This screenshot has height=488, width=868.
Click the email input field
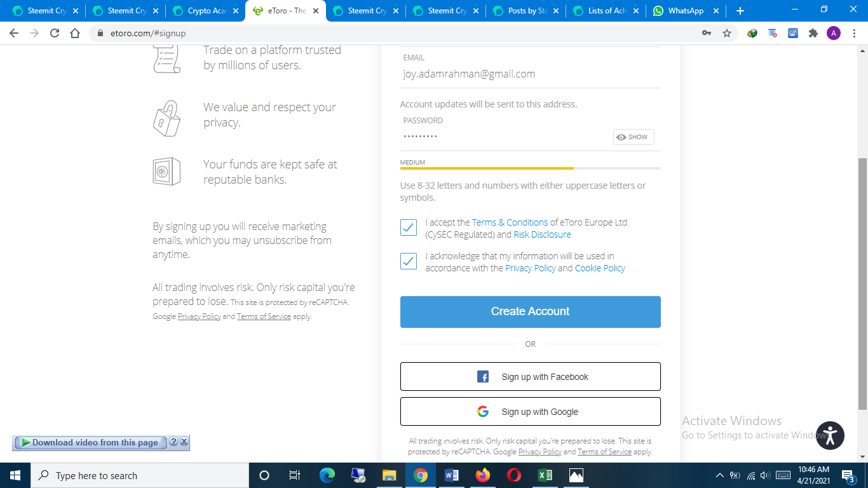[x=531, y=74]
